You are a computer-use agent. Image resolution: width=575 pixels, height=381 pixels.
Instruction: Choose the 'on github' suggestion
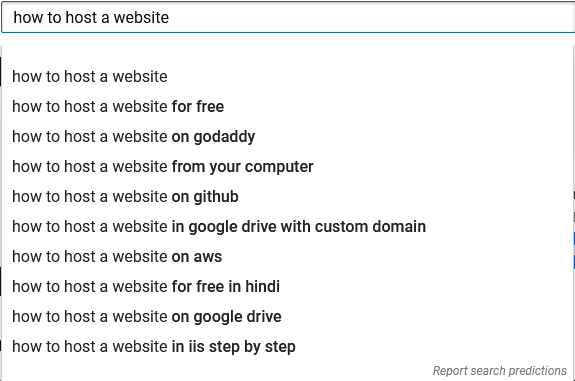coord(288,197)
